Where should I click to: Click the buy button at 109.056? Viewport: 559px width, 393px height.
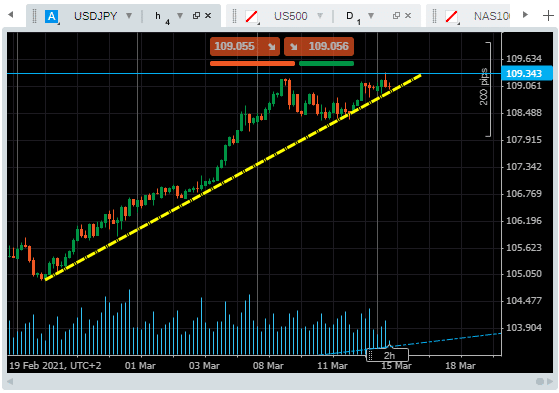click(x=319, y=46)
